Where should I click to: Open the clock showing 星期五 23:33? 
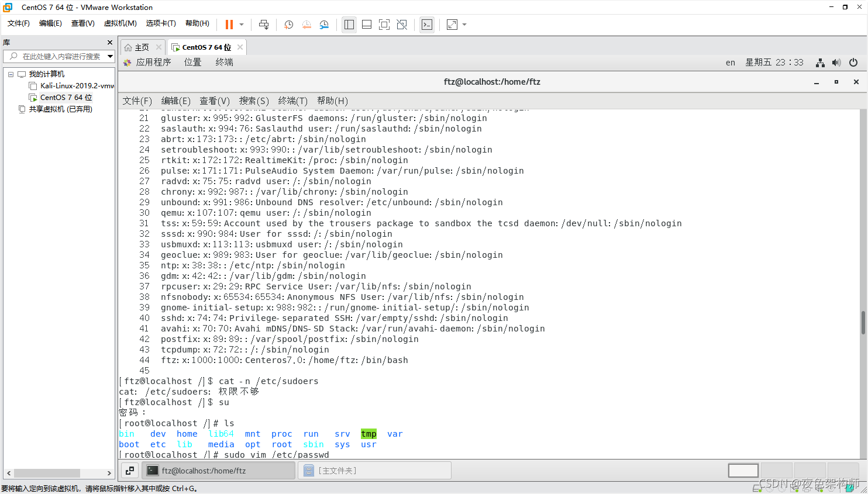[774, 63]
